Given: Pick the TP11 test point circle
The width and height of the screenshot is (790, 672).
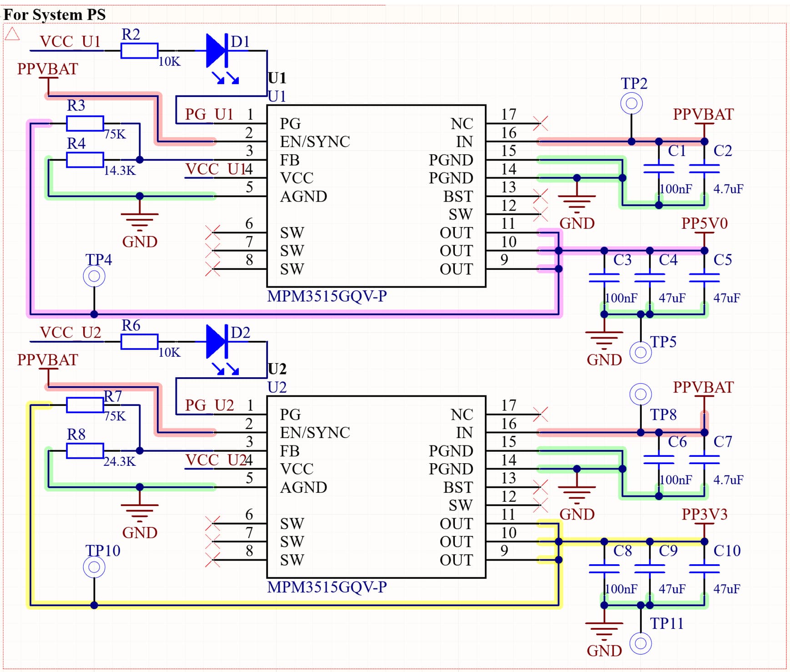Looking at the screenshot, I should pyautogui.click(x=640, y=643).
